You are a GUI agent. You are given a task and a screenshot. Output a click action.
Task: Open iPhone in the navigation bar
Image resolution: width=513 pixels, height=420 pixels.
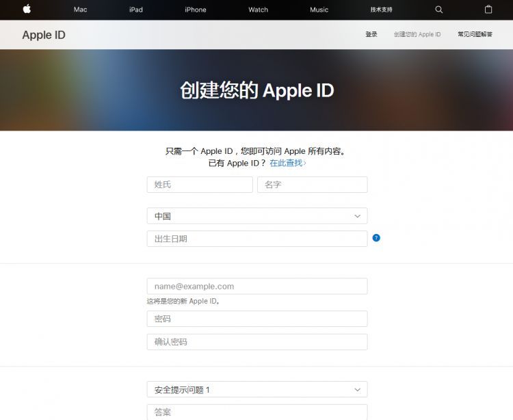tap(196, 10)
